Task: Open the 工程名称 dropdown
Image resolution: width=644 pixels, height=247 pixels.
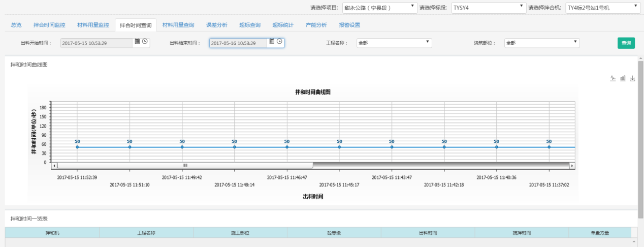Action: tap(394, 43)
